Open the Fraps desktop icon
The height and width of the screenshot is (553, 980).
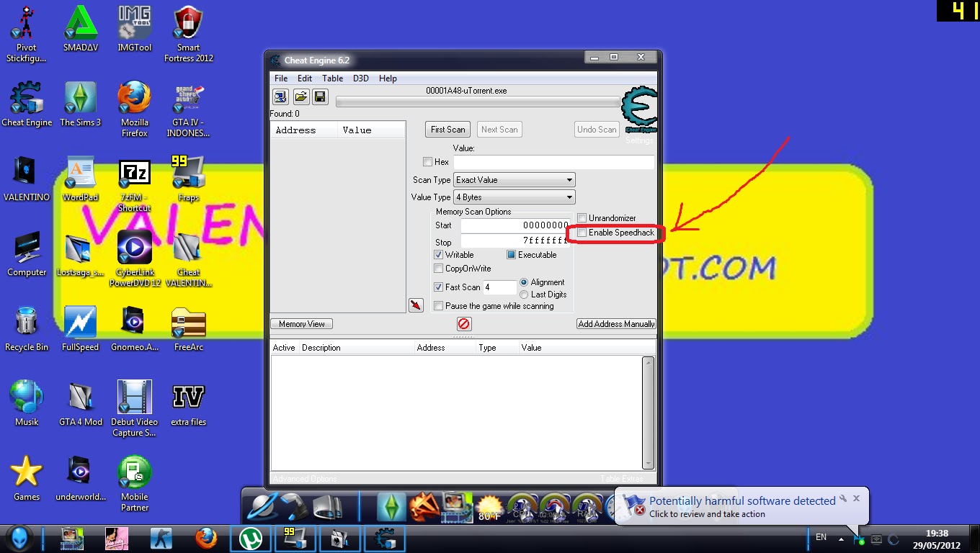pos(189,179)
